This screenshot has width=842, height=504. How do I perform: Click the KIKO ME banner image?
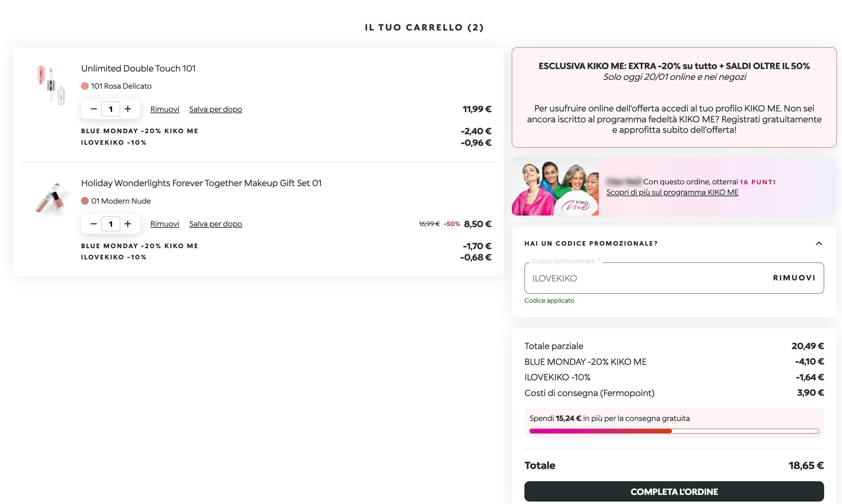(555, 186)
